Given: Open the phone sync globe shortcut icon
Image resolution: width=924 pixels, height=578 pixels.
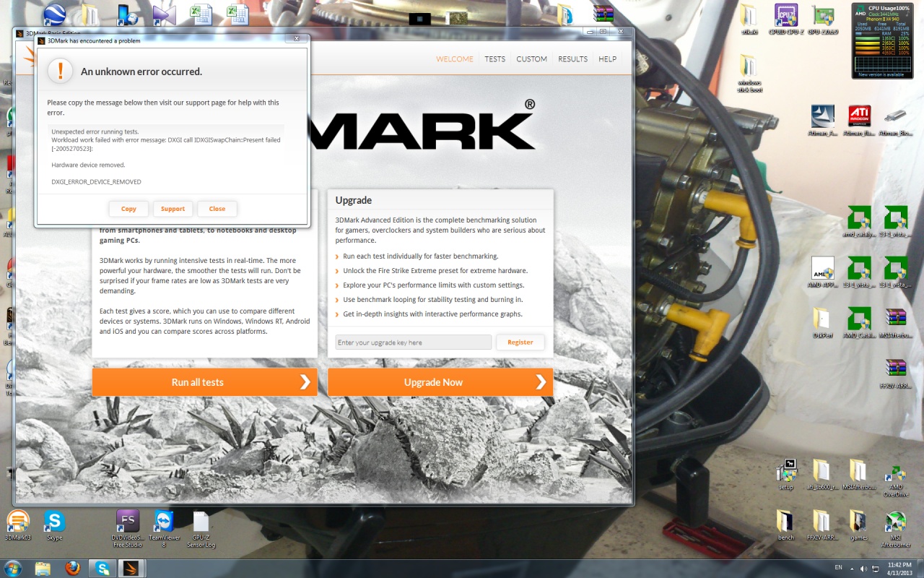Looking at the screenshot, I should point(127,14).
